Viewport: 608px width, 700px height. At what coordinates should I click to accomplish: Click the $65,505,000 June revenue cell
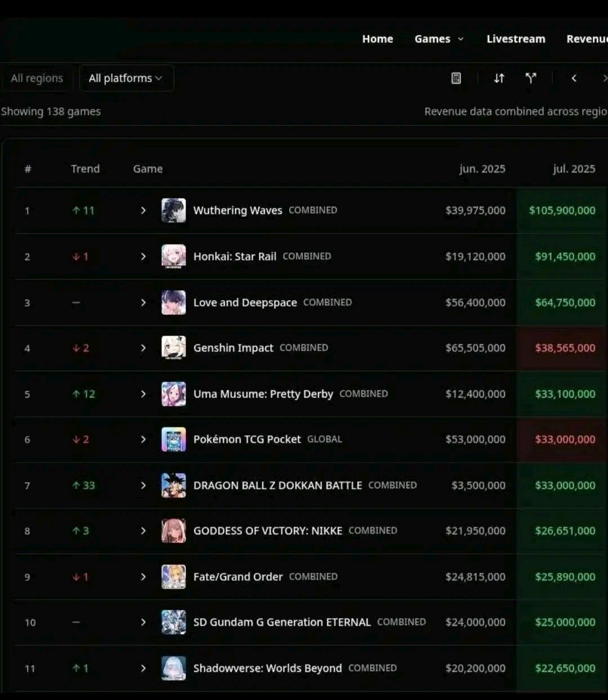[x=475, y=348]
